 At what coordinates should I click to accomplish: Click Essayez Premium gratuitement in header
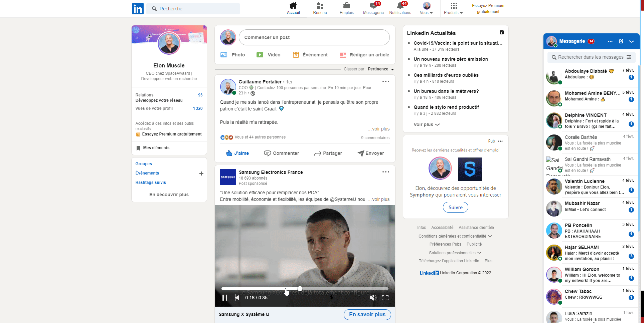pyautogui.click(x=488, y=9)
